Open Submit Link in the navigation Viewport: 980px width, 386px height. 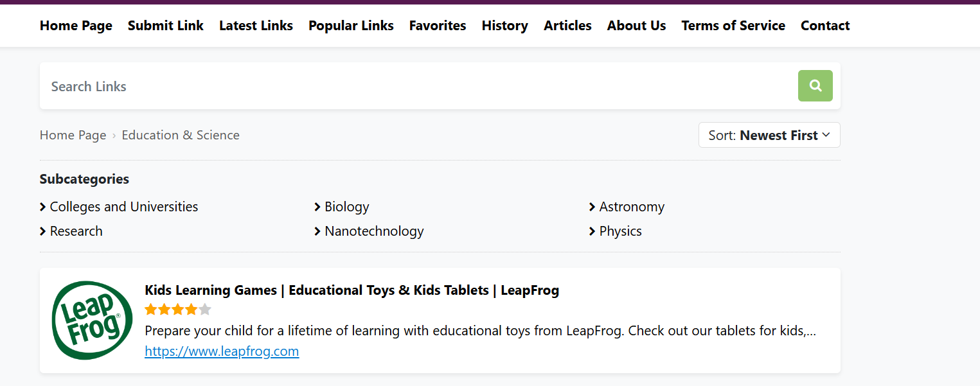(x=165, y=26)
